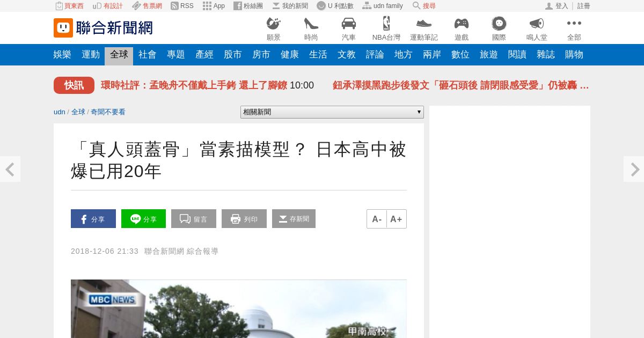Image resolution: width=644 pixels, height=338 pixels.
Task: Increase font size with A+ button
Action: (x=397, y=219)
